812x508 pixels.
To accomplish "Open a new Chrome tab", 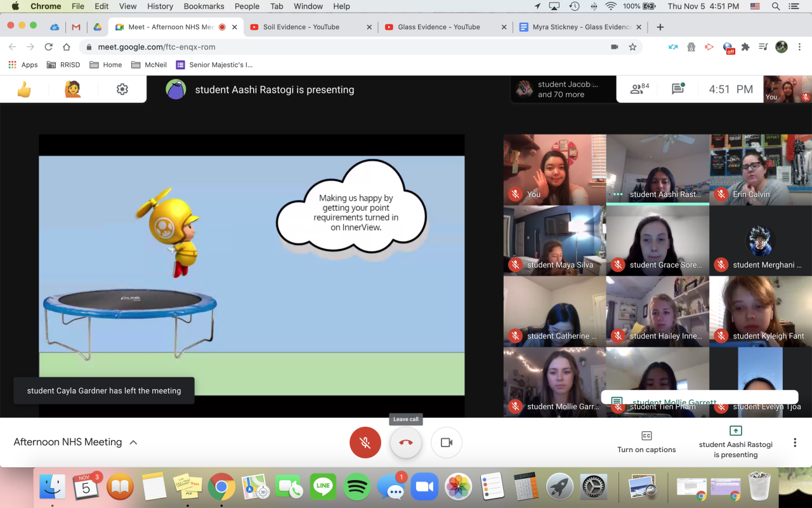I will tap(660, 27).
